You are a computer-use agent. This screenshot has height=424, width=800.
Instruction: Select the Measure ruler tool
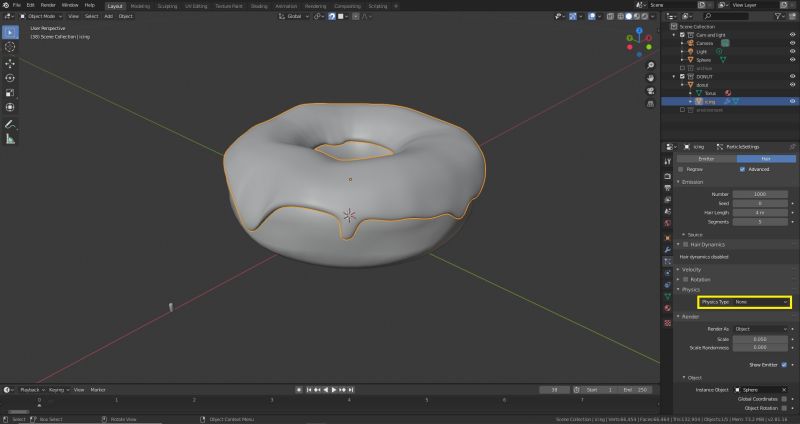click(10, 139)
